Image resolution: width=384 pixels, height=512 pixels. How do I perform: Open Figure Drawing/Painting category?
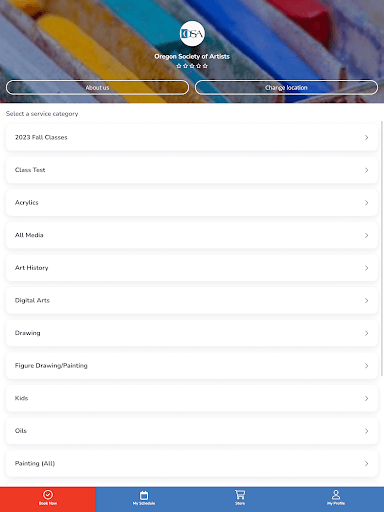click(192, 366)
